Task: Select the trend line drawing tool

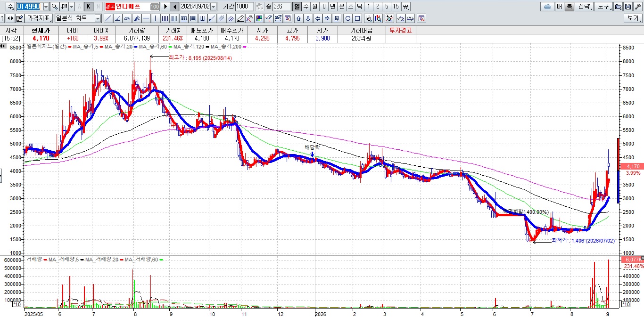Action: [x=108, y=18]
